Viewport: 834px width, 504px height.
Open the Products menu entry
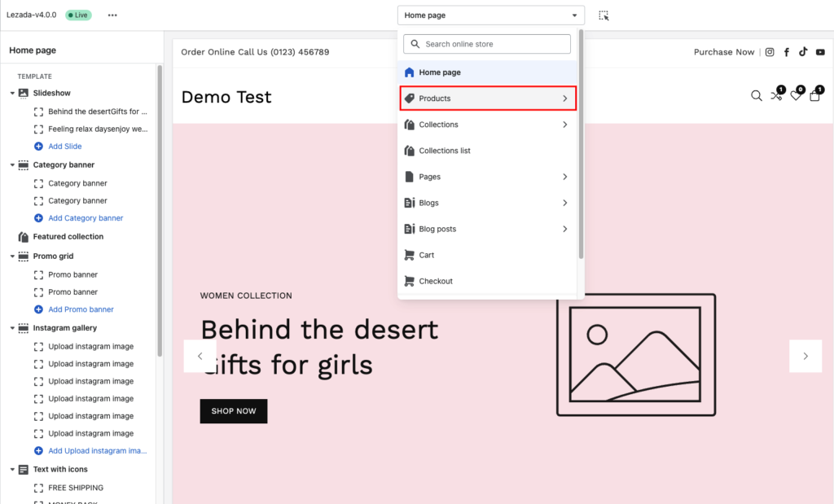coord(488,99)
